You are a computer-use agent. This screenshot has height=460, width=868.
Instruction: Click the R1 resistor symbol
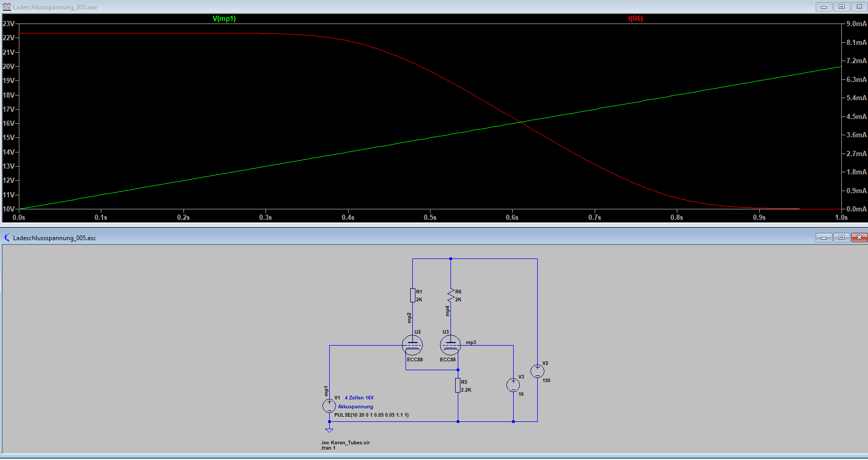(412, 295)
